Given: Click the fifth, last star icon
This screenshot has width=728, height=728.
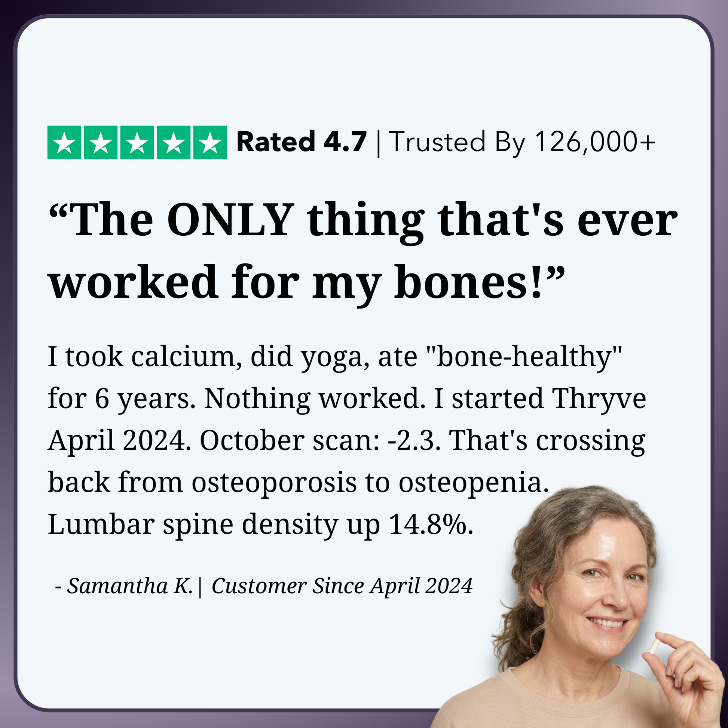Looking at the screenshot, I should pos(210,143).
